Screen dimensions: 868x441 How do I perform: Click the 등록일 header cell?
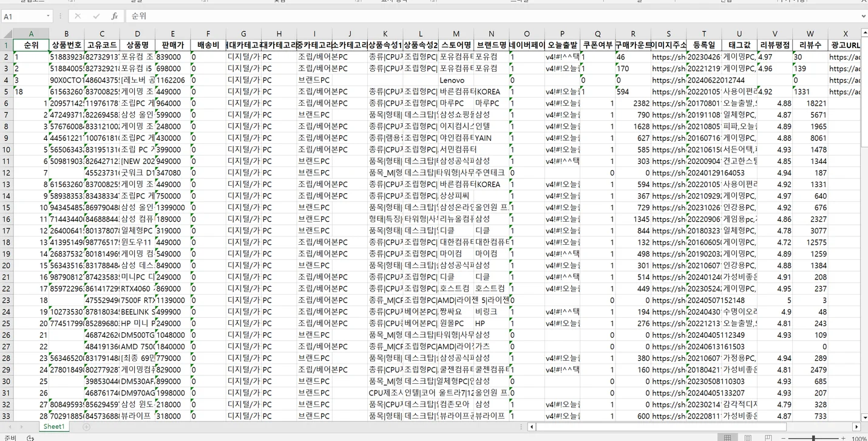pyautogui.click(x=704, y=46)
